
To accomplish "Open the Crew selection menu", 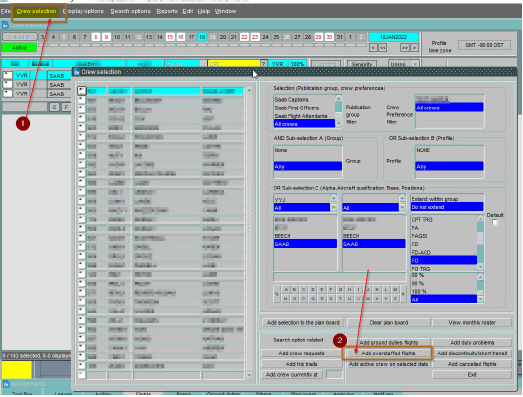I will [x=36, y=11].
